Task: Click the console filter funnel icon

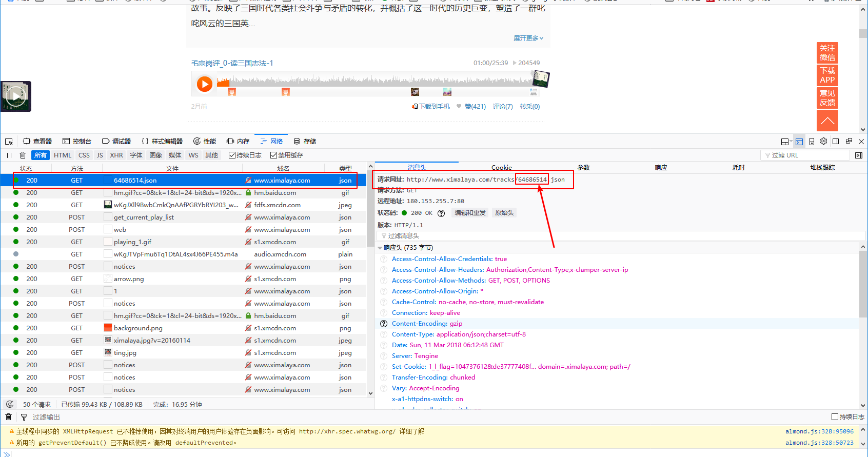Action: pos(24,417)
